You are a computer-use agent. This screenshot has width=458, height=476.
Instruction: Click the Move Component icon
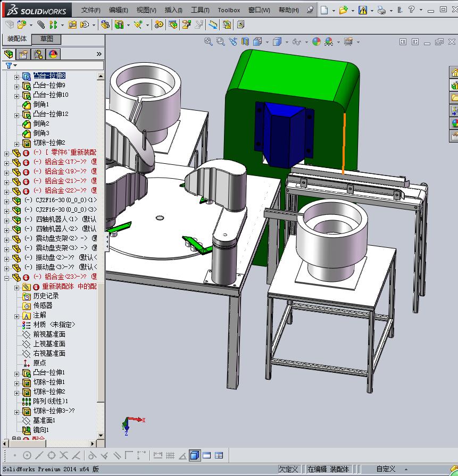(x=85, y=24)
